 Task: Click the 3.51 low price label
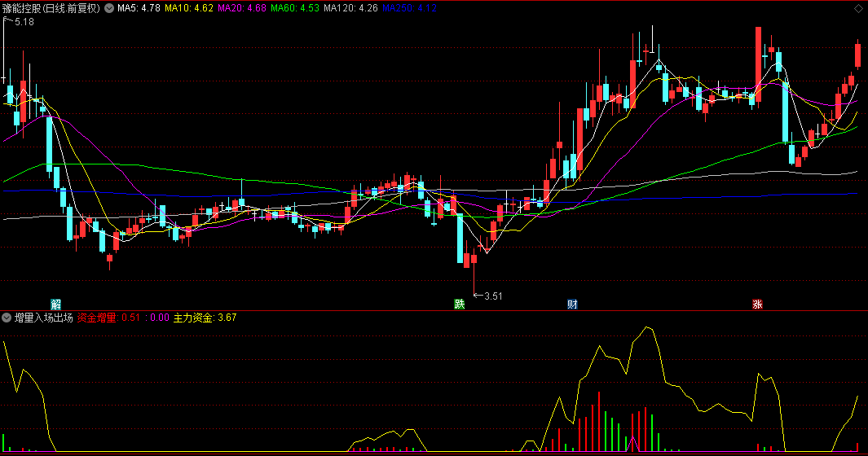pos(493,296)
